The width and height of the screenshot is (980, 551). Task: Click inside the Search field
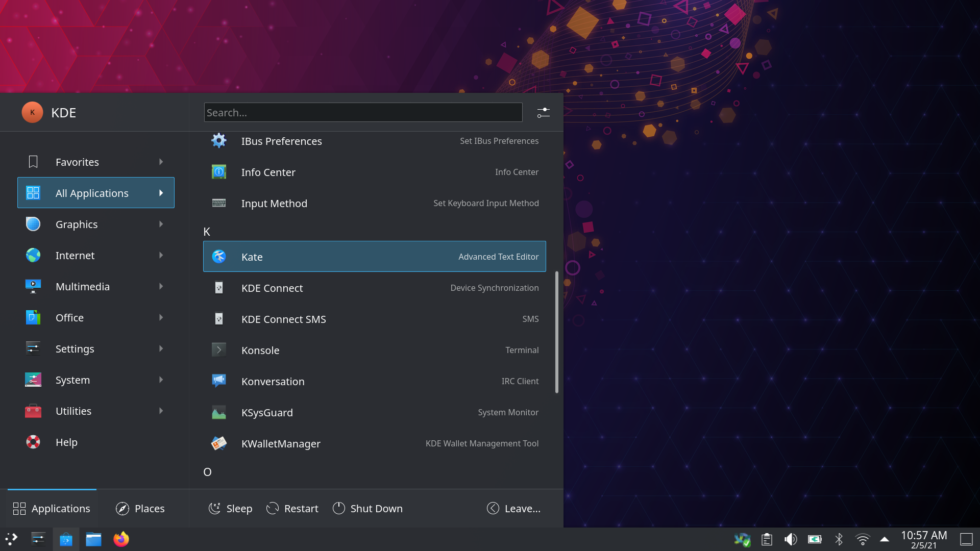click(363, 112)
